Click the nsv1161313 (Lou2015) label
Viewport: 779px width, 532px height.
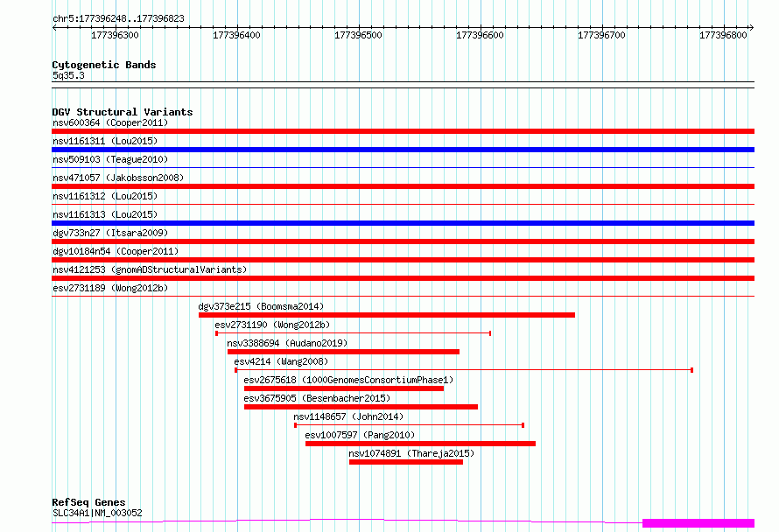pos(105,214)
